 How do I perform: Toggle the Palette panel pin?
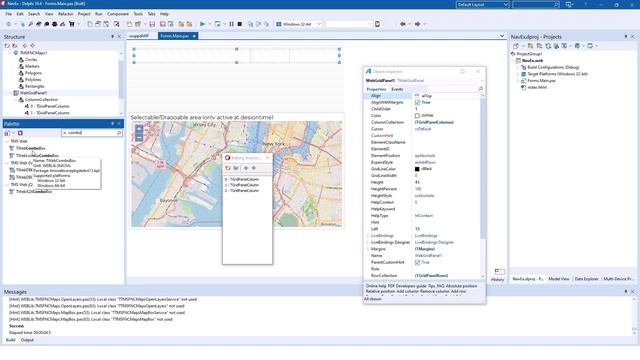pyautogui.click(x=112, y=124)
